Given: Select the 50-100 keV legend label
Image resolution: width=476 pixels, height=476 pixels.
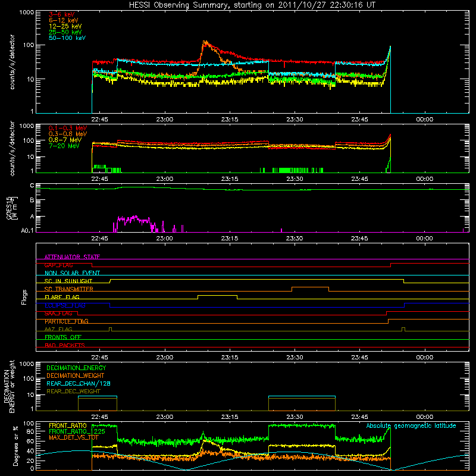Looking at the screenshot, I should point(67,38).
